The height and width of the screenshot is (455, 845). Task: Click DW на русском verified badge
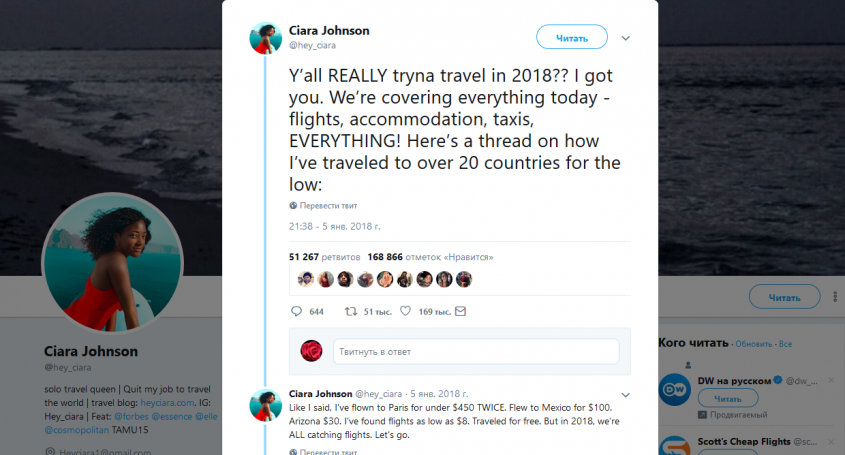[x=778, y=380]
